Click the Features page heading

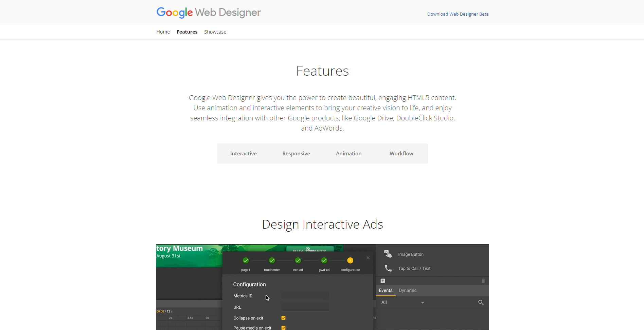322,71
